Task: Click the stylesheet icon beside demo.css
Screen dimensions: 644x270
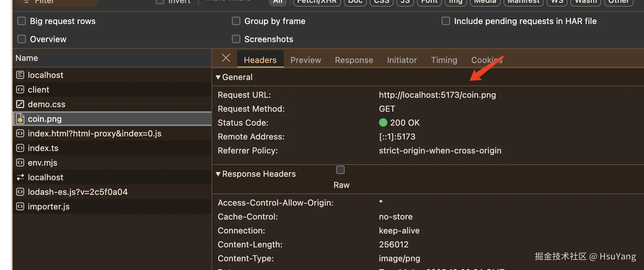Action: pos(20,104)
